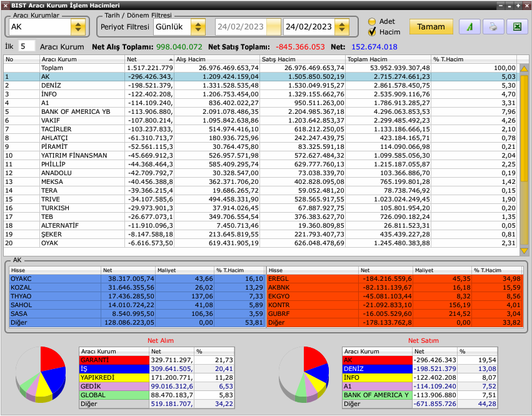The height and width of the screenshot is (416, 532).
Task: Sort main table by Net column header
Action: pyautogui.click(x=149, y=59)
